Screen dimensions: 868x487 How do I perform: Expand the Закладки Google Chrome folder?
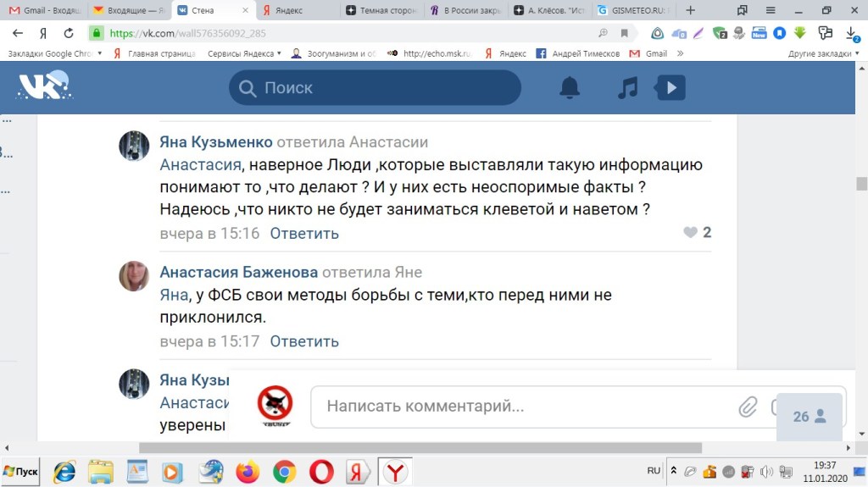[x=53, y=53]
